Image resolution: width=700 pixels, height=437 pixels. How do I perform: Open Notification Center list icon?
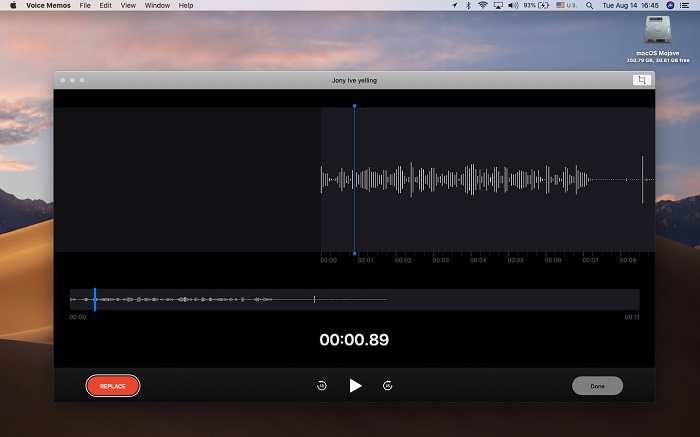click(x=686, y=5)
